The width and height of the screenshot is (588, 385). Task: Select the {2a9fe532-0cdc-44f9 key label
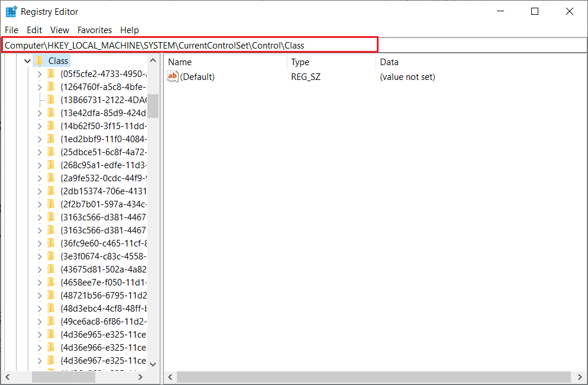coord(104,178)
